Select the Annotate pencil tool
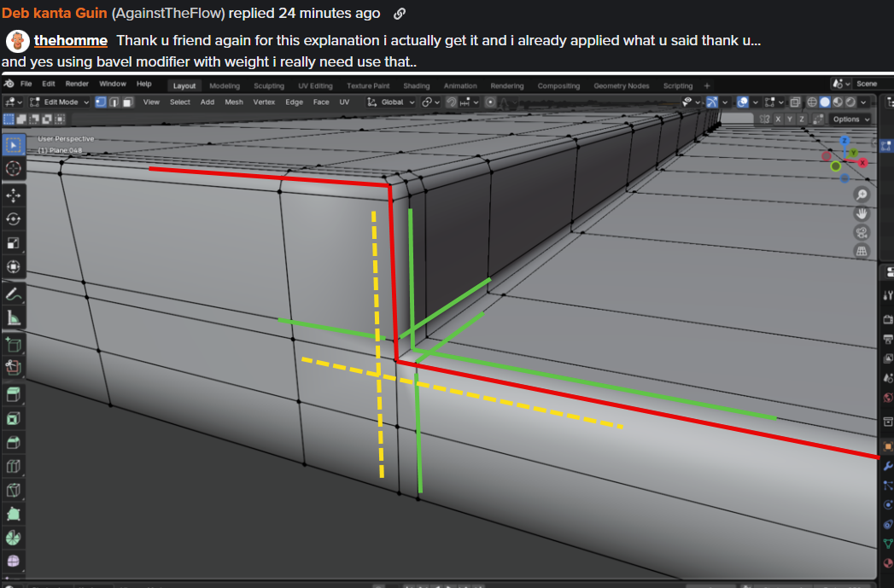894x588 pixels. click(13, 294)
